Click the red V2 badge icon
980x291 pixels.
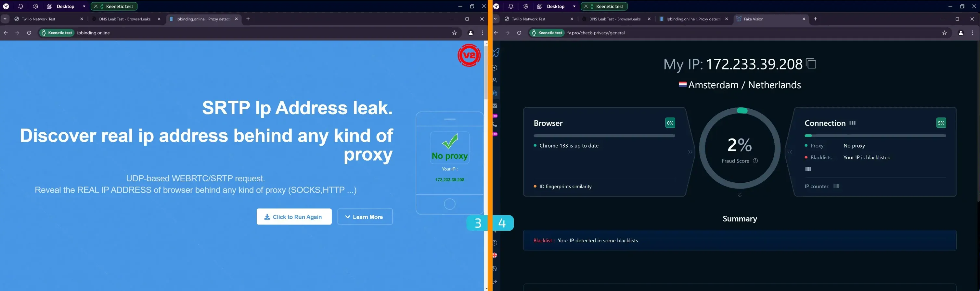click(x=469, y=55)
